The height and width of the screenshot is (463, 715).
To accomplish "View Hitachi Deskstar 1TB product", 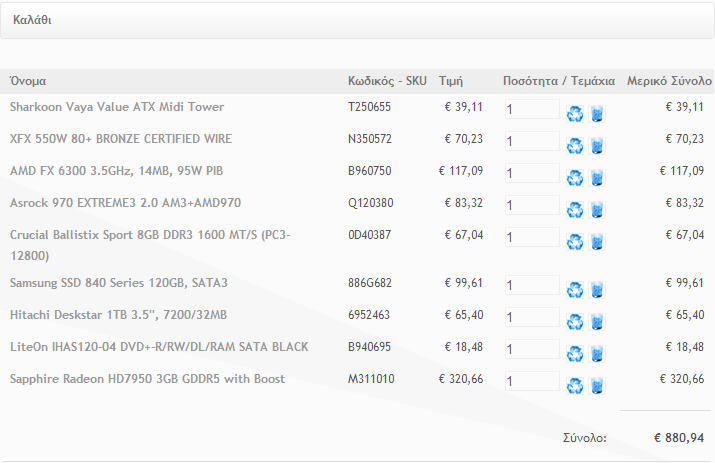I will (118, 315).
